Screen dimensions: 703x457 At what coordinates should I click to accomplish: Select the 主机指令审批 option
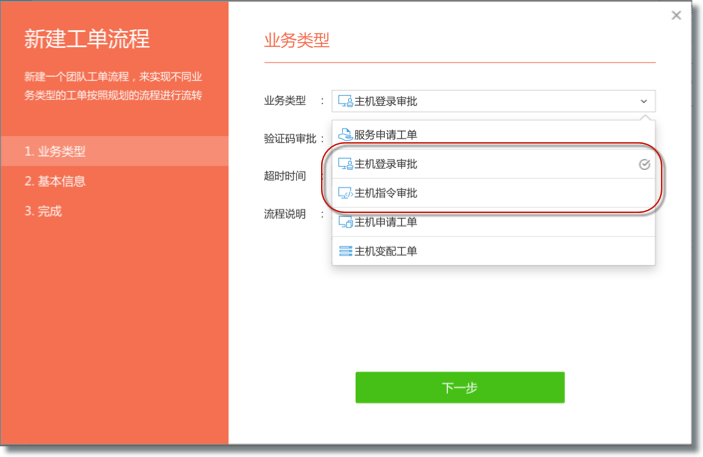click(385, 193)
